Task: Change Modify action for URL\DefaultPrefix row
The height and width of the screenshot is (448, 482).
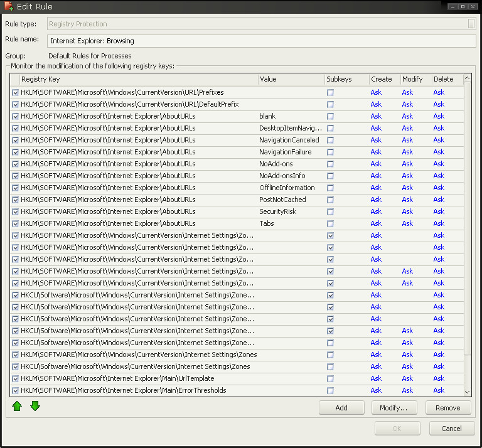Action: 407,105
